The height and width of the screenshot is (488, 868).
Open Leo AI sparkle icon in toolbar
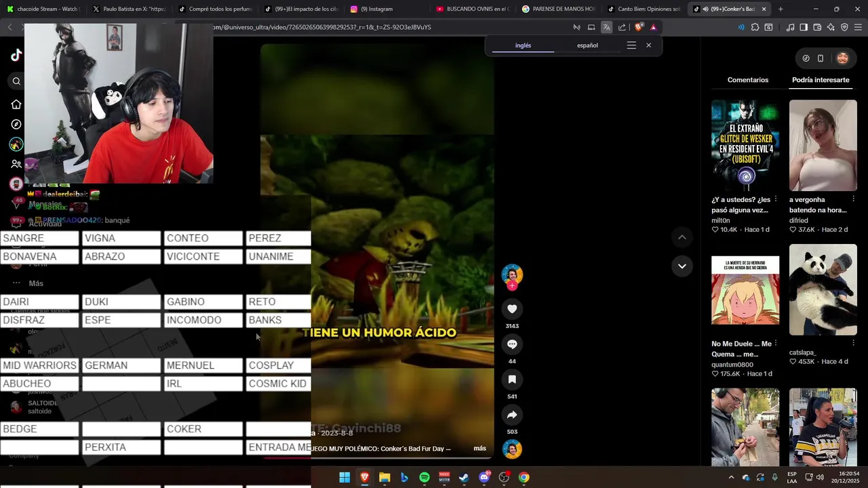[x=831, y=27]
